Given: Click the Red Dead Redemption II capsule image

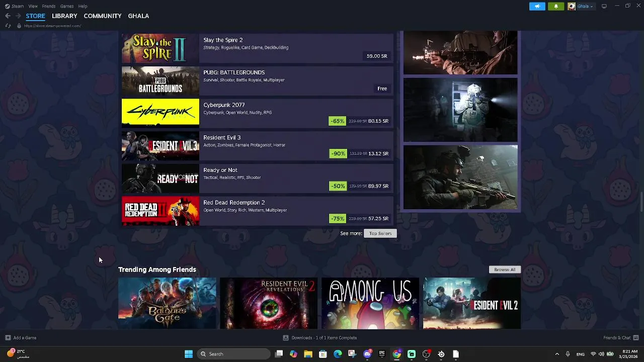Looking at the screenshot, I should point(160,211).
